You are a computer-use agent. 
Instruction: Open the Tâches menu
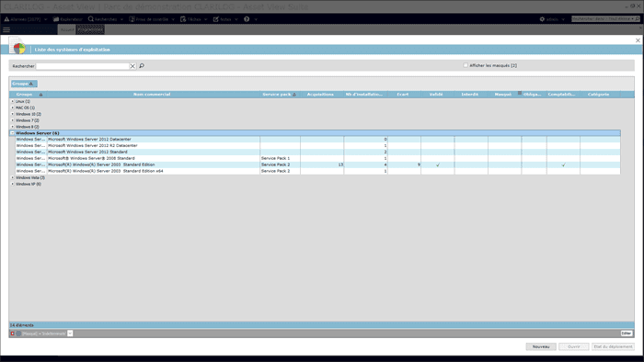(x=193, y=19)
